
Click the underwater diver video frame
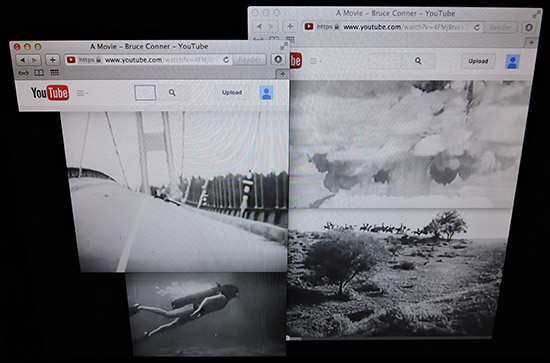[x=206, y=314]
